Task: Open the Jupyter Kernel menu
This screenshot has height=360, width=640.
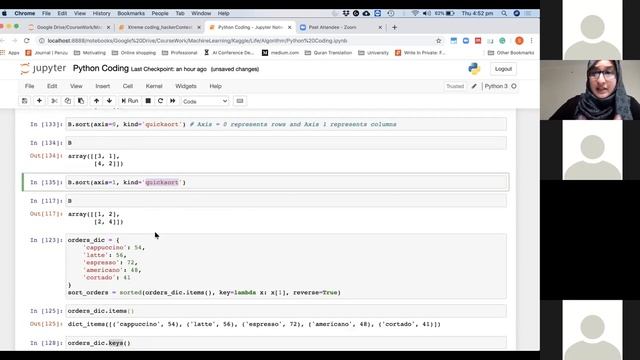Action: (x=154, y=86)
